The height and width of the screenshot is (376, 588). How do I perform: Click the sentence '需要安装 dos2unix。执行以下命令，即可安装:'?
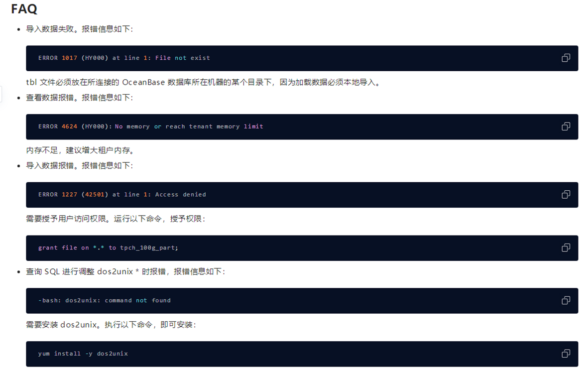pos(111,325)
